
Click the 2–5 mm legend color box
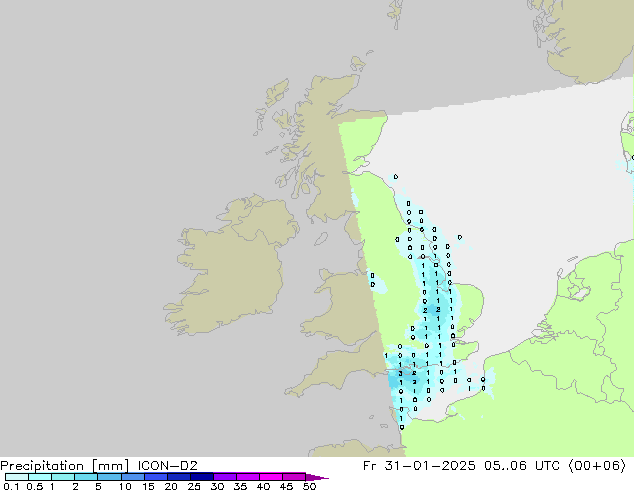[x=86, y=477]
